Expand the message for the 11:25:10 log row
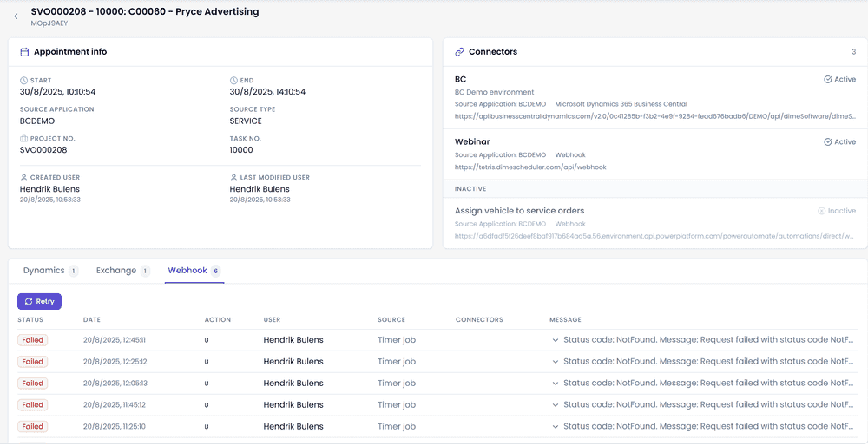868x446 pixels. pyautogui.click(x=556, y=427)
